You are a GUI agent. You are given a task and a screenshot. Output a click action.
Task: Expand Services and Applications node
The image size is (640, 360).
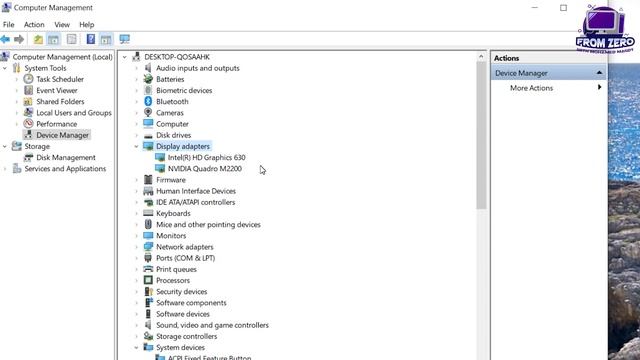point(5,169)
